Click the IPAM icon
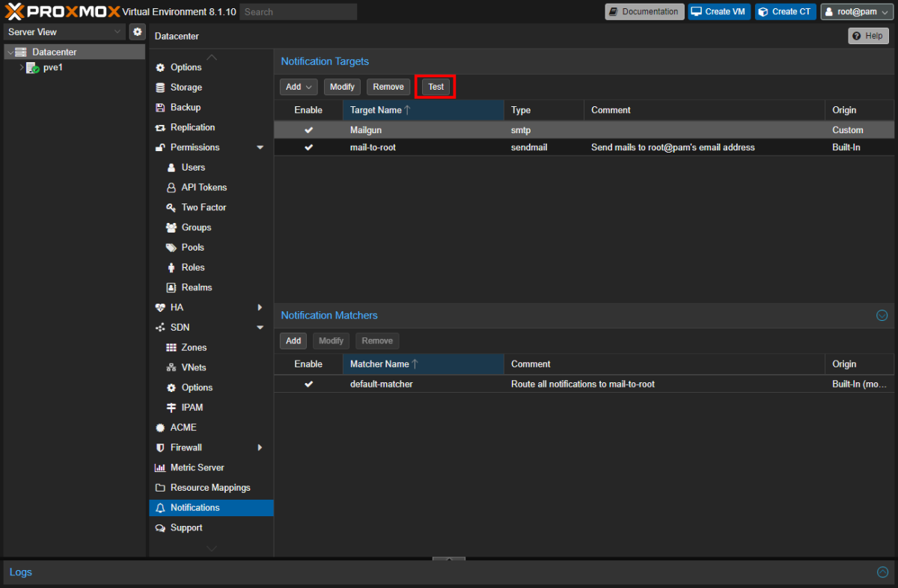This screenshot has height=588, width=898. 171,408
